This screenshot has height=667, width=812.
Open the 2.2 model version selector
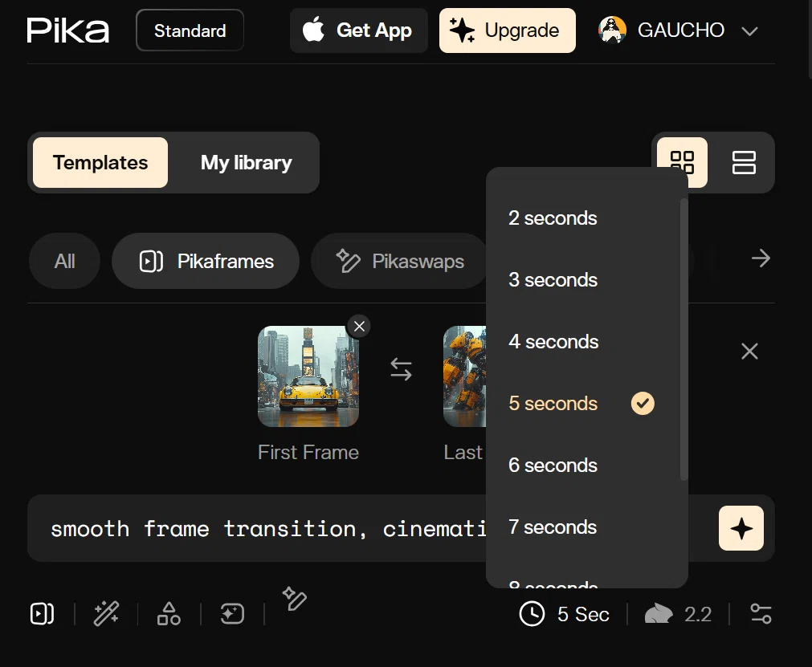[679, 614]
